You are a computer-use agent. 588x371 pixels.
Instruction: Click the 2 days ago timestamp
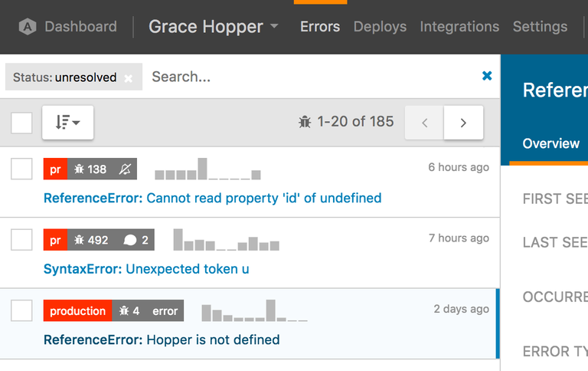pos(461,309)
